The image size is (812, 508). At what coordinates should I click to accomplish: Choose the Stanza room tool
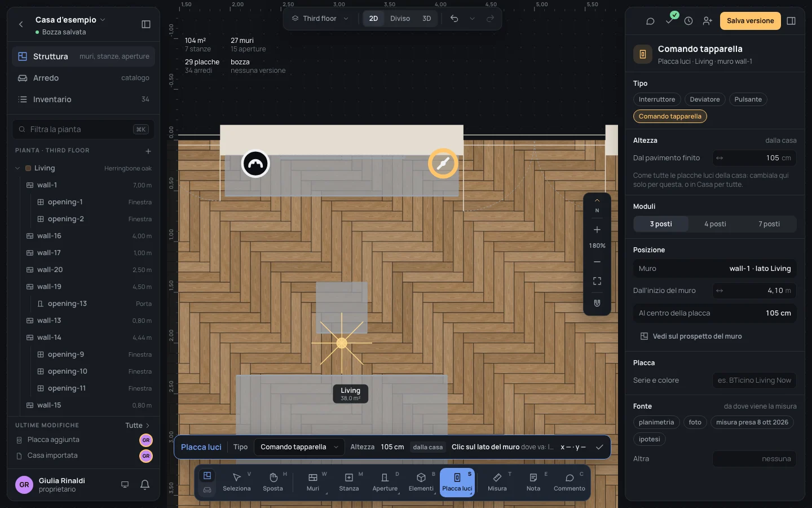pyautogui.click(x=349, y=483)
